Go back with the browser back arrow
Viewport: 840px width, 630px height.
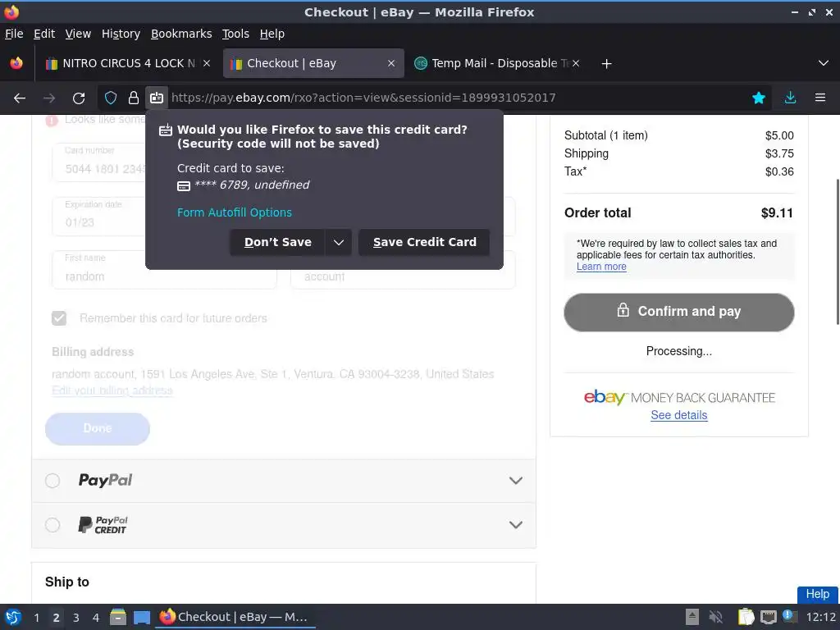pyautogui.click(x=20, y=98)
